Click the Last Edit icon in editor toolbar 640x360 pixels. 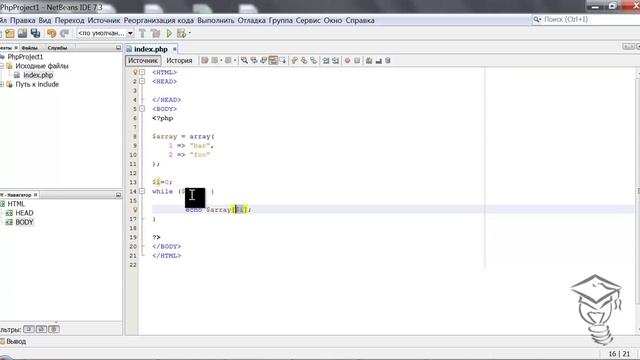tap(204, 60)
